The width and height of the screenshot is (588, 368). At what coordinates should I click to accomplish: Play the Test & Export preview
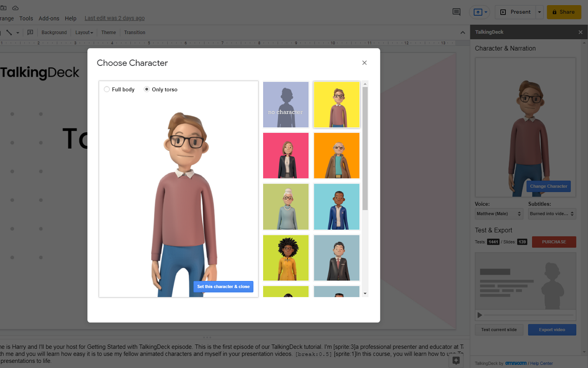click(x=479, y=315)
